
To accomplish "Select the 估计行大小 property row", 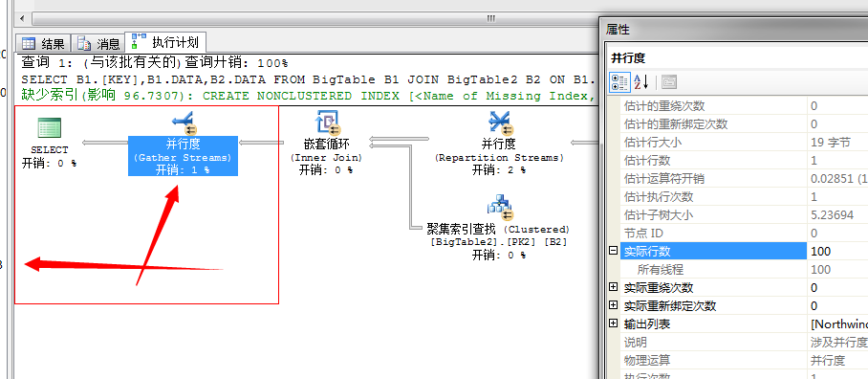I will 744,142.
